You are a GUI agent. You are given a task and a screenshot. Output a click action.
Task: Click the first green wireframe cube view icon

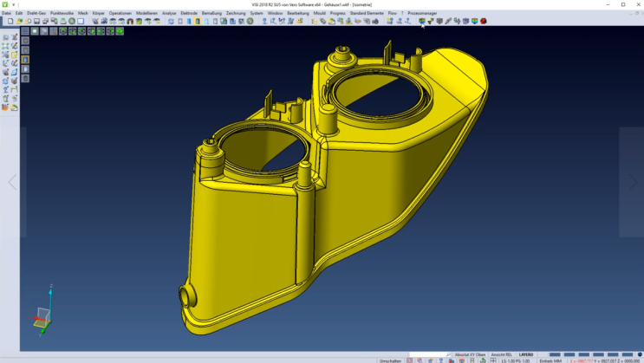click(x=62, y=31)
